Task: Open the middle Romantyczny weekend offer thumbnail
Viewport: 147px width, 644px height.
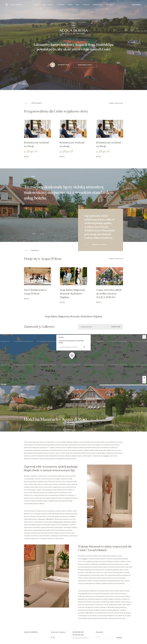Action: point(73,129)
